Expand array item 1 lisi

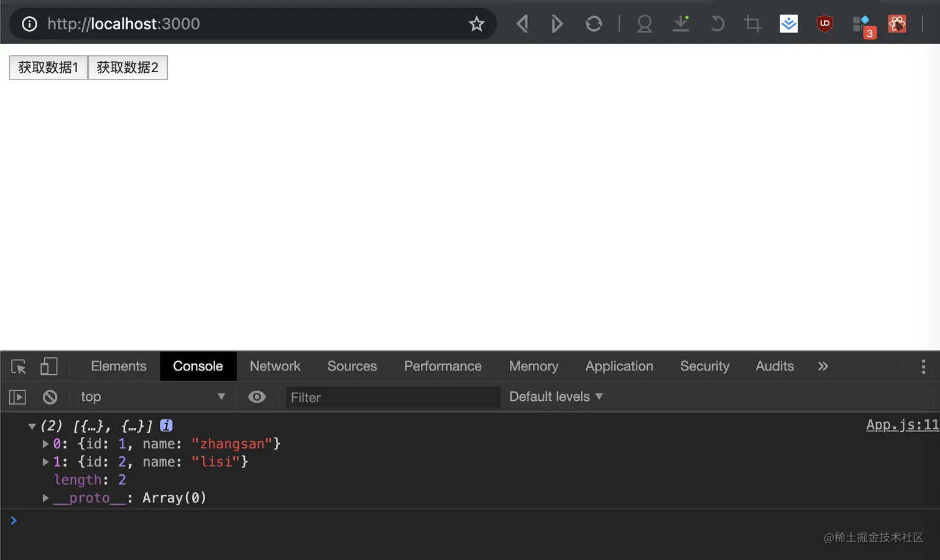pos(45,462)
